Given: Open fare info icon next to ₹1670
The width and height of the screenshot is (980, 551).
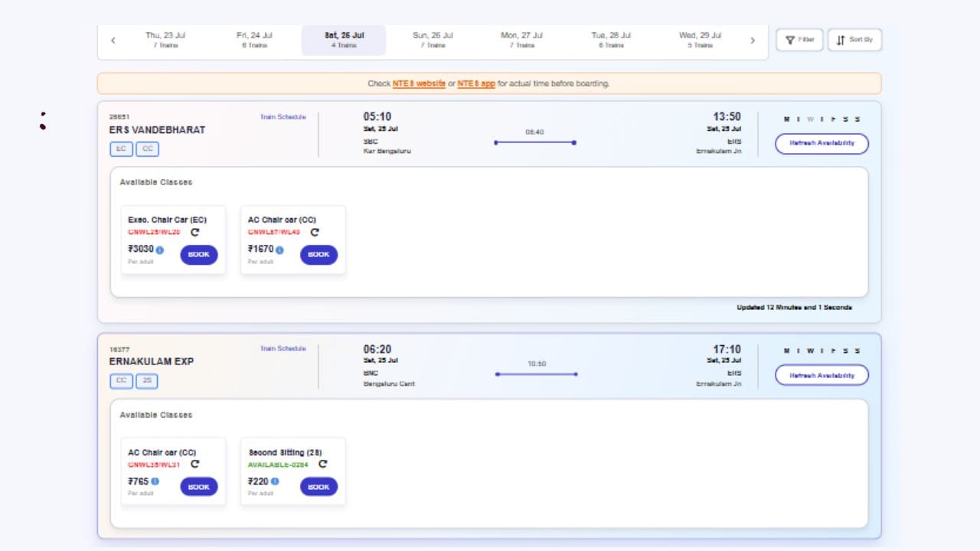Looking at the screenshot, I should (279, 250).
